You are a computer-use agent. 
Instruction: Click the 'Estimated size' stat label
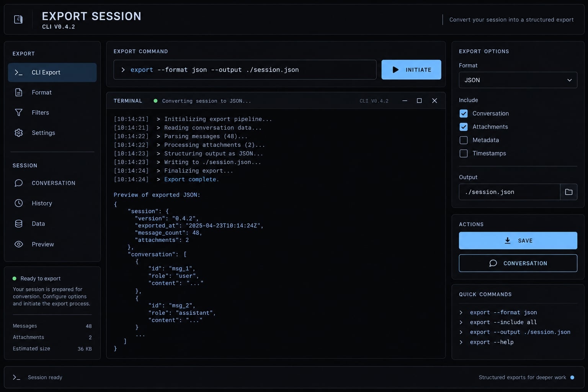[31, 349]
